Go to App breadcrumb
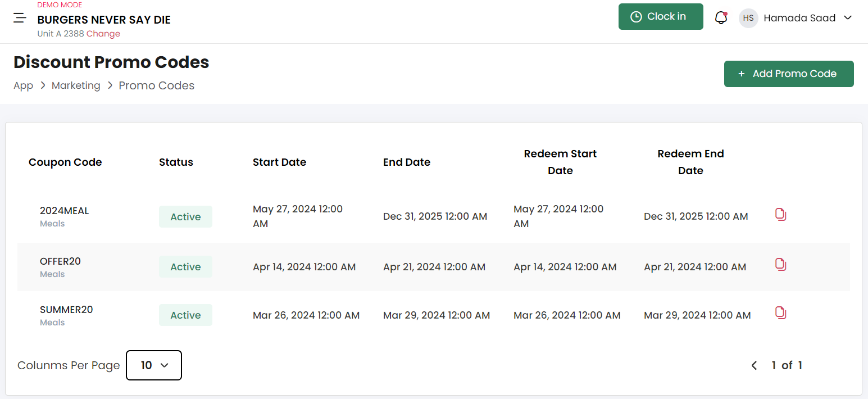This screenshot has width=868, height=399. [x=23, y=85]
